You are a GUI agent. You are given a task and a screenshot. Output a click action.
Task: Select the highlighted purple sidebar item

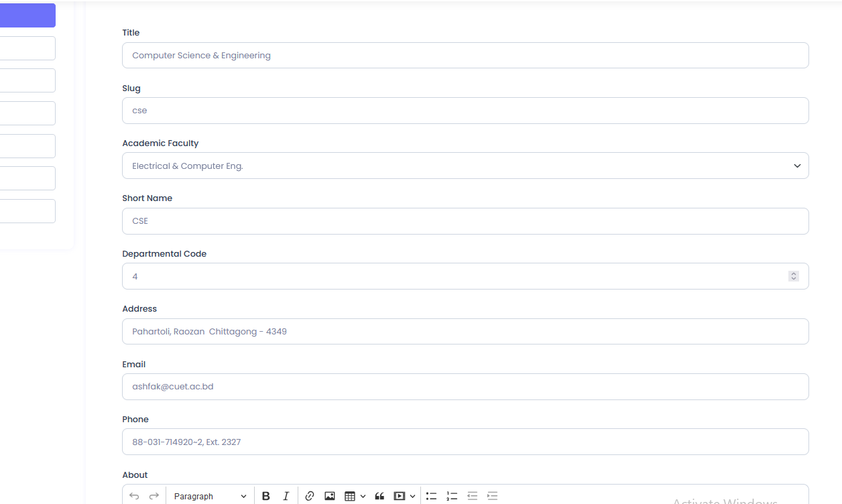coord(27,15)
